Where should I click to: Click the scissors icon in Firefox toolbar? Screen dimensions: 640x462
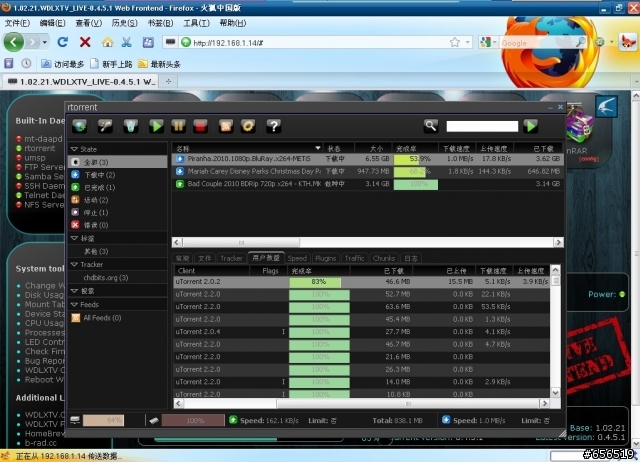(x=127, y=42)
